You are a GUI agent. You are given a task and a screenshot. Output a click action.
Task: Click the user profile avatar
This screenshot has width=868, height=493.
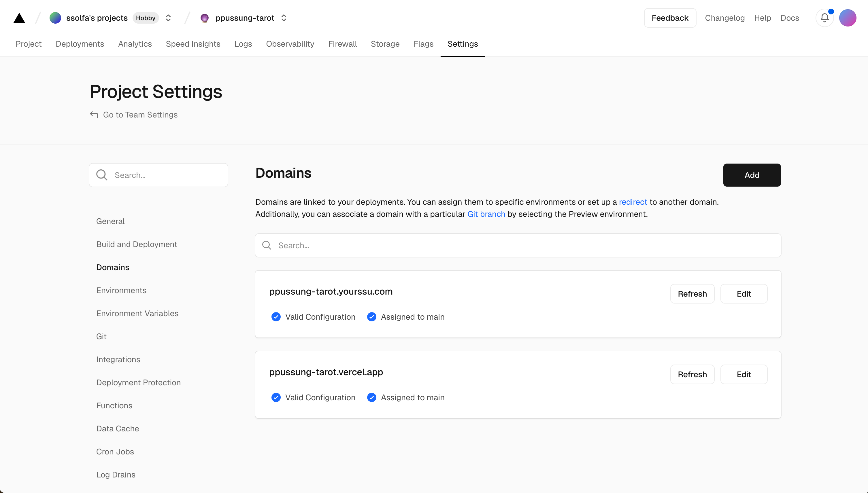pyautogui.click(x=847, y=18)
